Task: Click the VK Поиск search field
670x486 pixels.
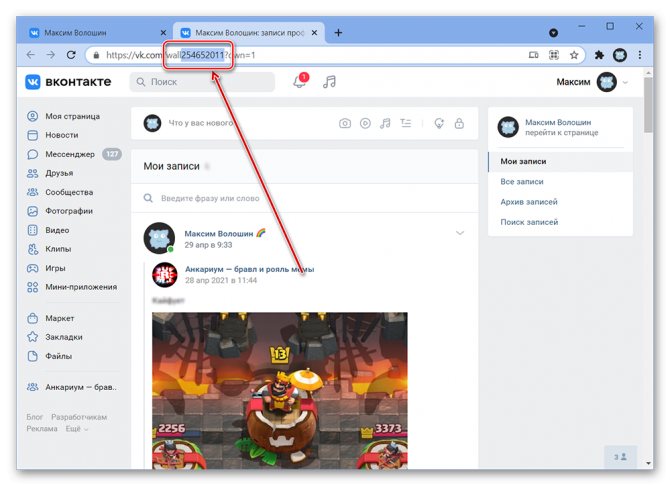Action: coord(202,82)
